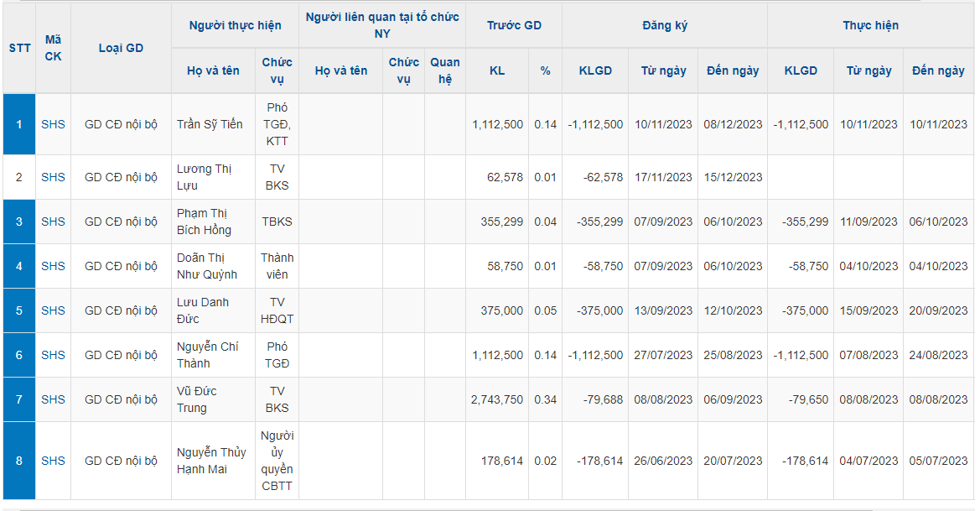
Task: Click the name Nguyễn Thủy Hạnh Mai
Action: click(x=211, y=461)
